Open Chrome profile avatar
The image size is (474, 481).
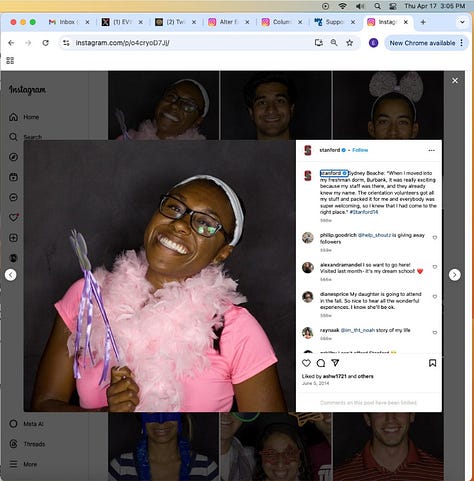click(x=373, y=43)
